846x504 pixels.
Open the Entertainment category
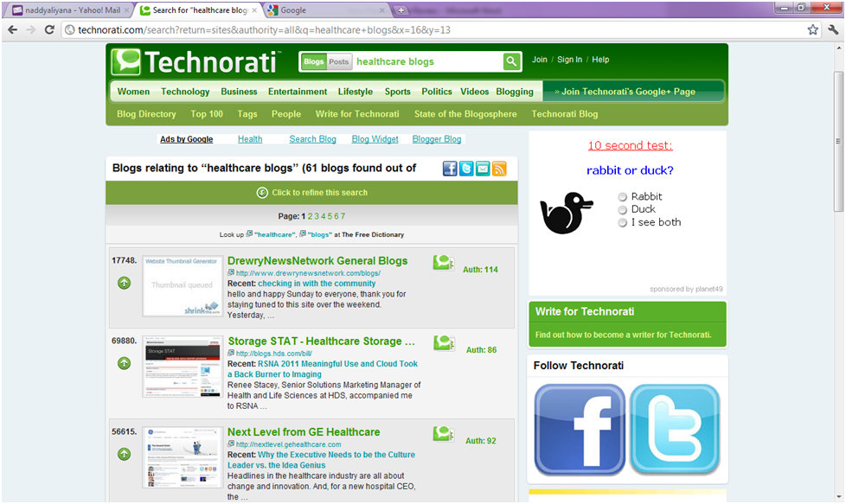[298, 92]
